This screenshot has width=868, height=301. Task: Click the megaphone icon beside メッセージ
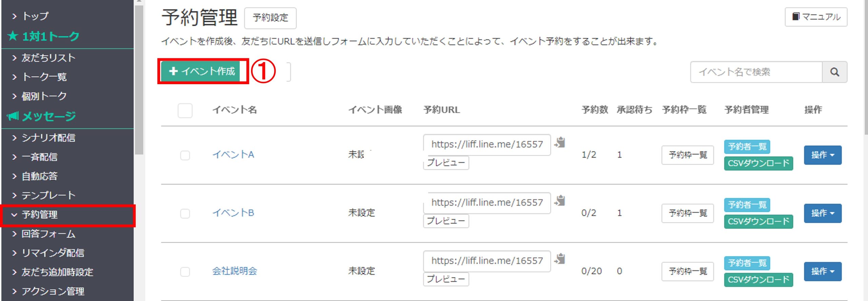pos(13,116)
